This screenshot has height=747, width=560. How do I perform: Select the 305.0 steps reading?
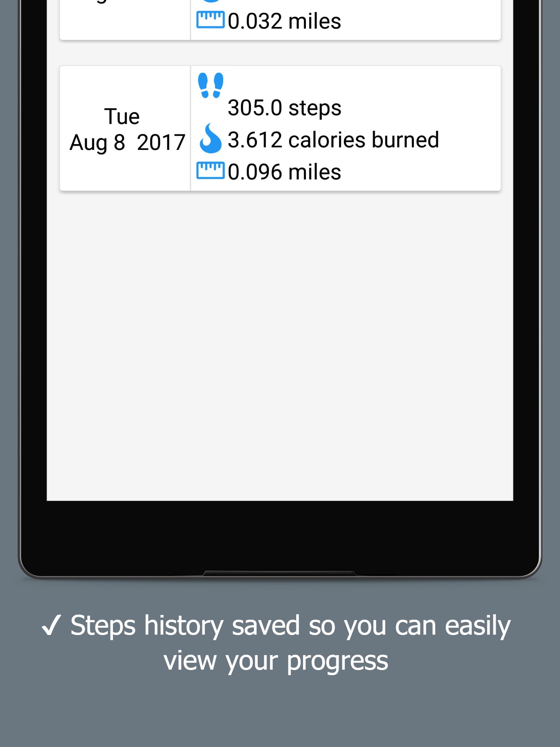284,108
